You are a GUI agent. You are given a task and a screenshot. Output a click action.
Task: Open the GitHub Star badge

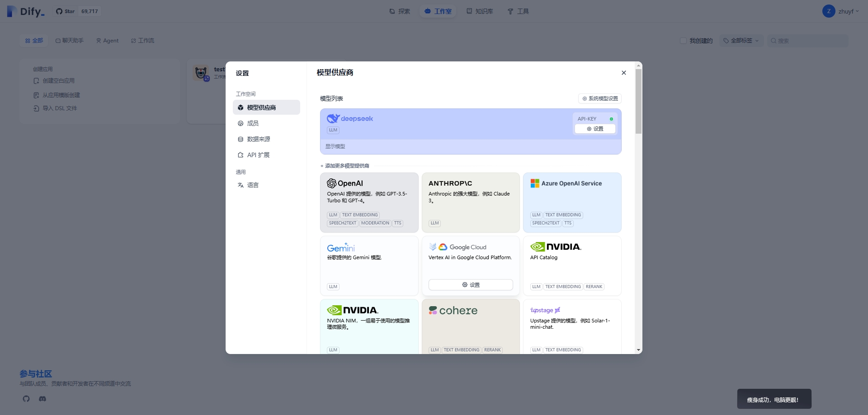pyautogui.click(x=78, y=11)
